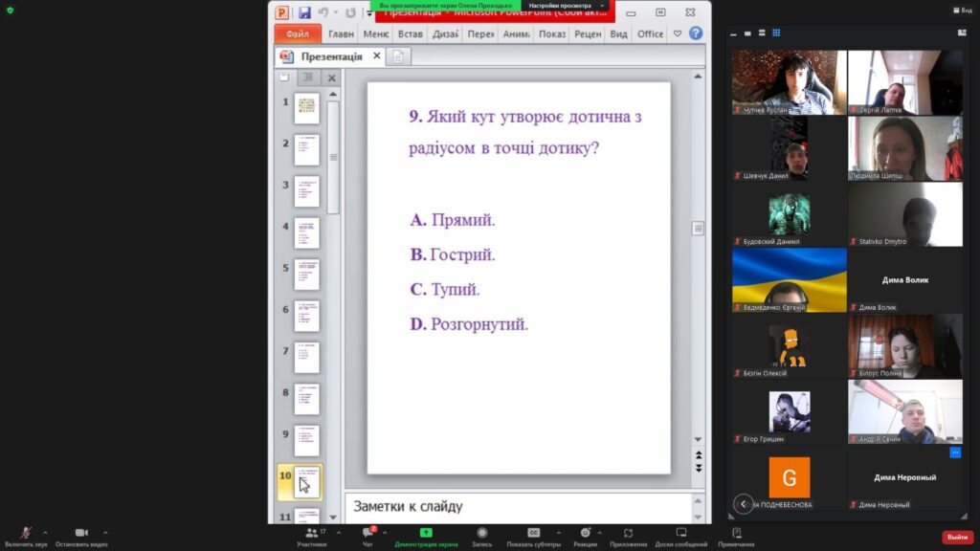The image size is (980, 551).
Task: Click Undo arrow in PowerPoint quick access
Action: pyautogui.click(x=323, y=12)
